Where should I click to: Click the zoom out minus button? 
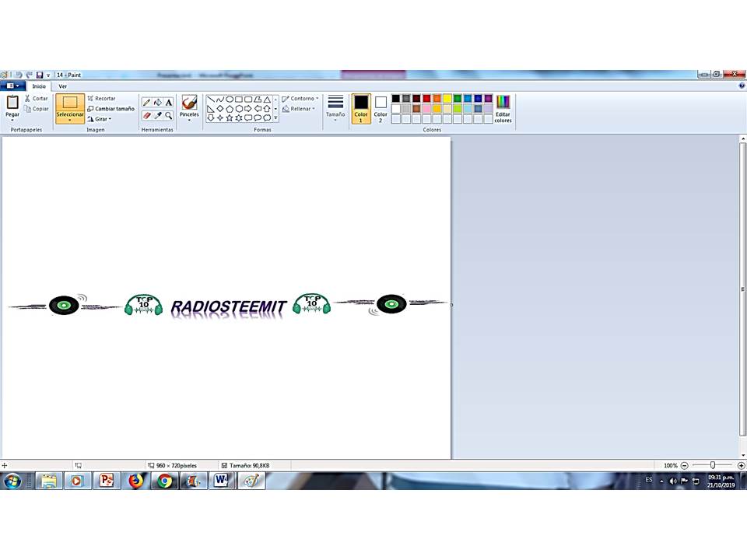(685, 465)
